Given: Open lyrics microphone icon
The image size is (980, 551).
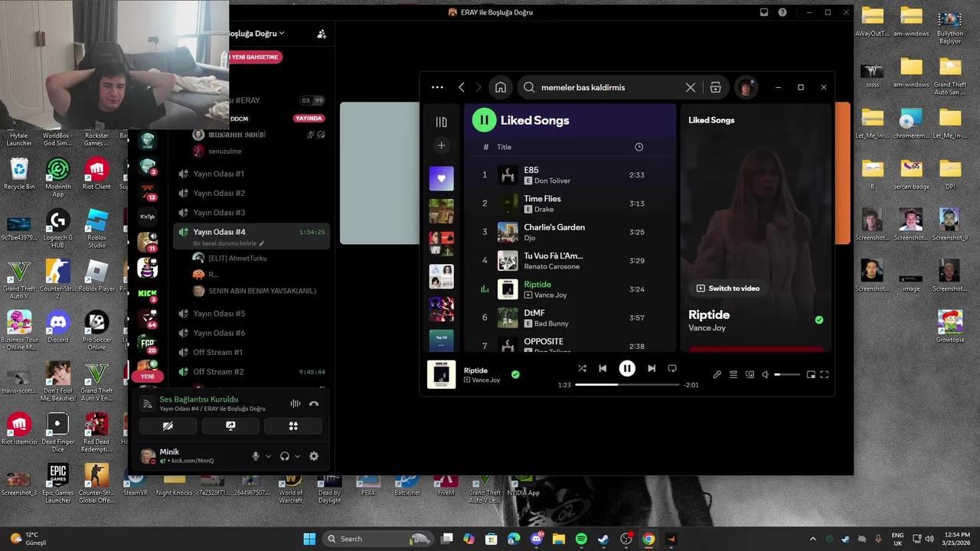Looking at the screenshot, I should click(x=717, y=374).
